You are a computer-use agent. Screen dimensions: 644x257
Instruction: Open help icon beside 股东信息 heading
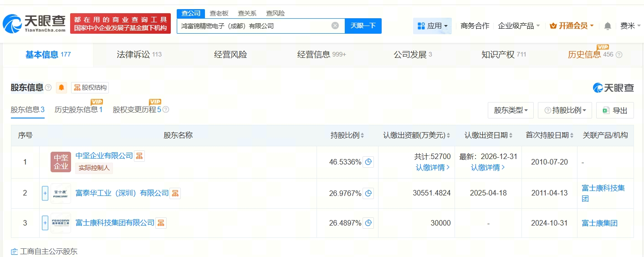click(48, 87)
